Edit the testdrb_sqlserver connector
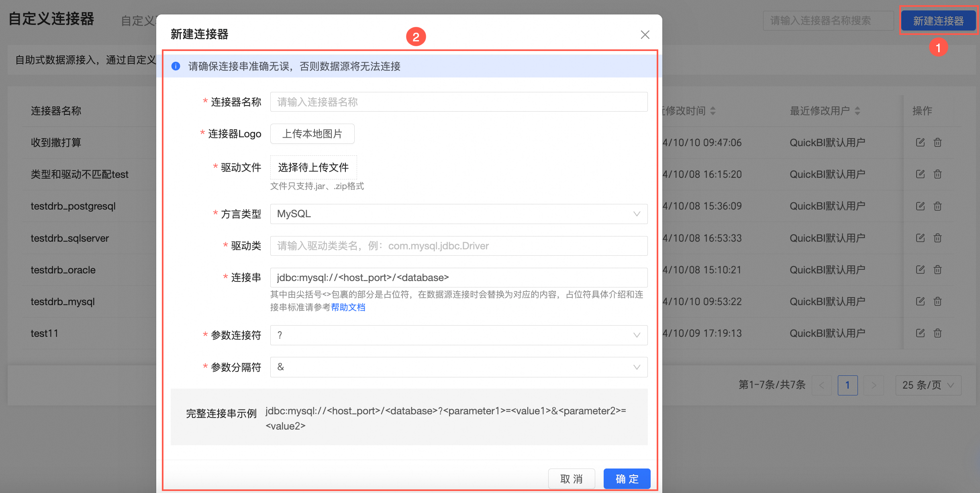 pos(920,238)
